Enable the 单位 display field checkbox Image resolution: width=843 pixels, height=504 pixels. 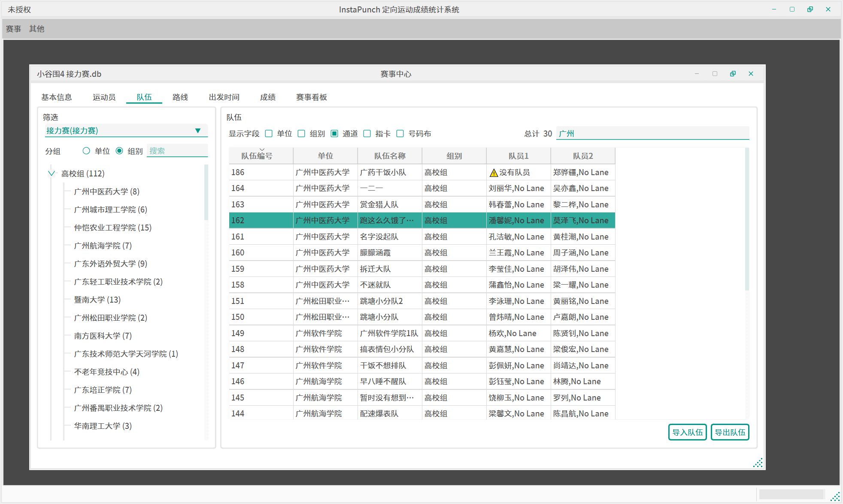pyautogui.click(x=269, y=134)
